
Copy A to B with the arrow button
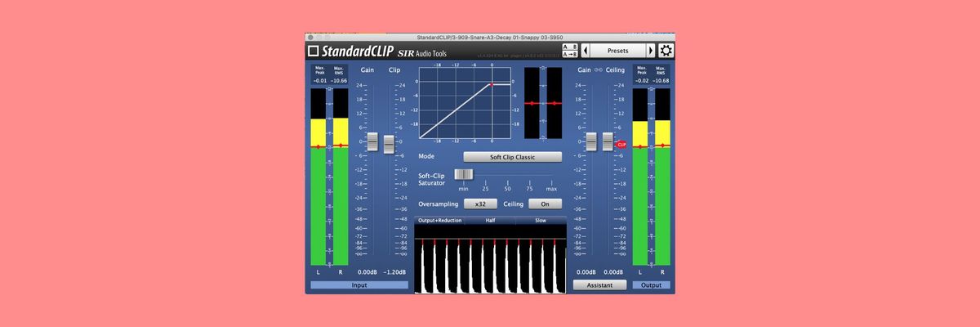(x=570, y=55)
